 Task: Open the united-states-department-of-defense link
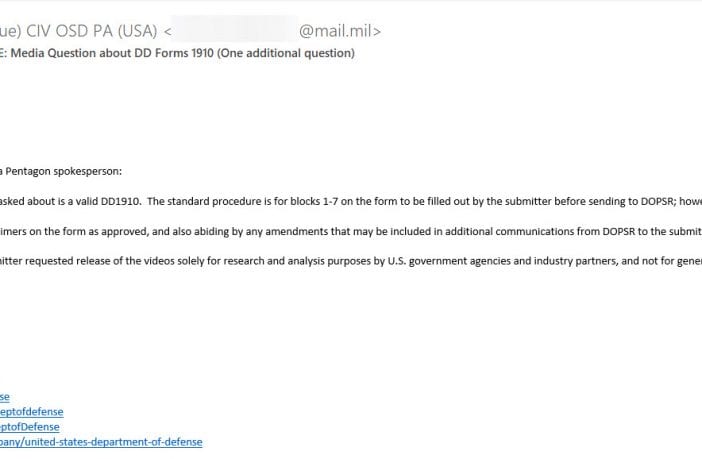[x=101, y=442]
